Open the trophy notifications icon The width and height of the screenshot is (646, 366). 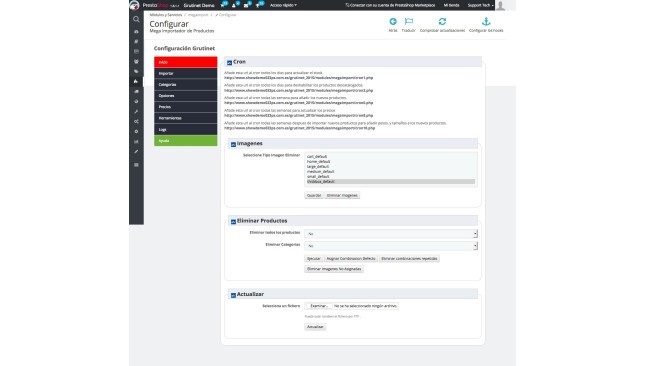[x=260, y=5]
